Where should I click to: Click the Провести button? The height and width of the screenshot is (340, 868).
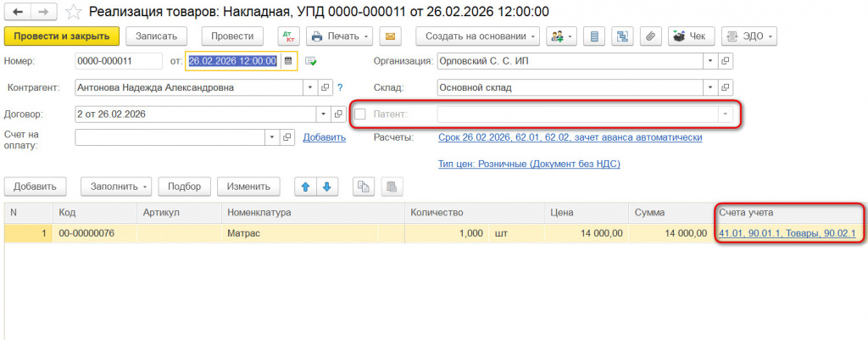pos(232,36)
